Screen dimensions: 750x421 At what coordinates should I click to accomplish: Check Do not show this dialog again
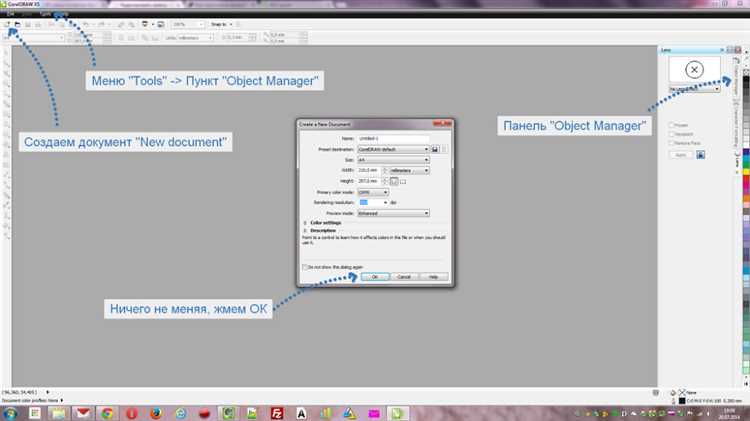(305, 267)
